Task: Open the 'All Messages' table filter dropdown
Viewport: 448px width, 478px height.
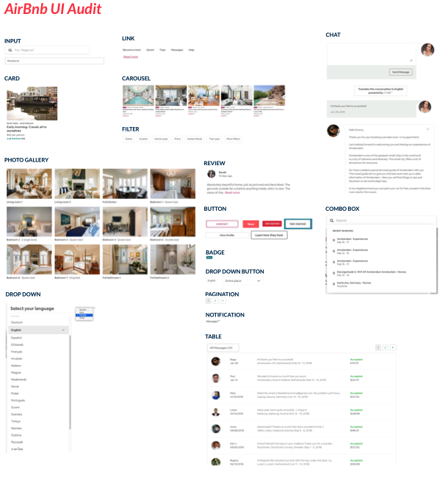Action: coord(223,348)
